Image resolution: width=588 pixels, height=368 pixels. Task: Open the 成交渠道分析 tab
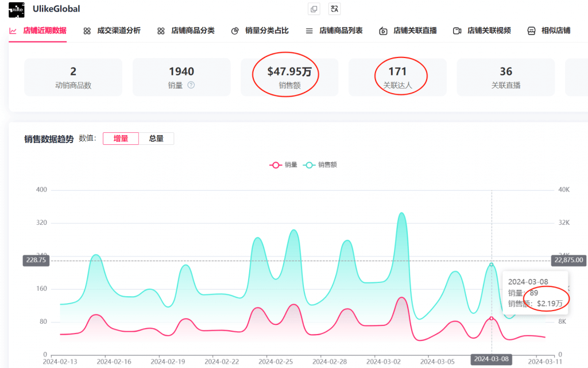112,30
